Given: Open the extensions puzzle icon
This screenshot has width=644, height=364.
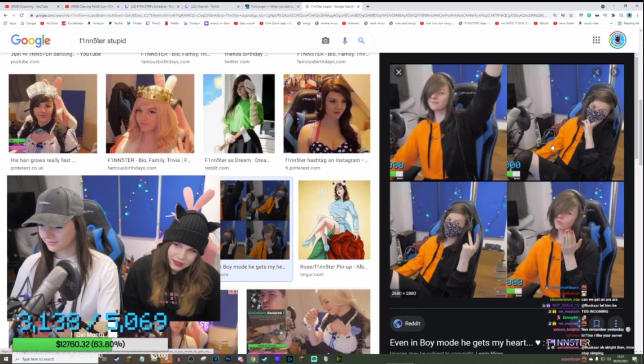Looking at the screenshot, I should 613,15.
